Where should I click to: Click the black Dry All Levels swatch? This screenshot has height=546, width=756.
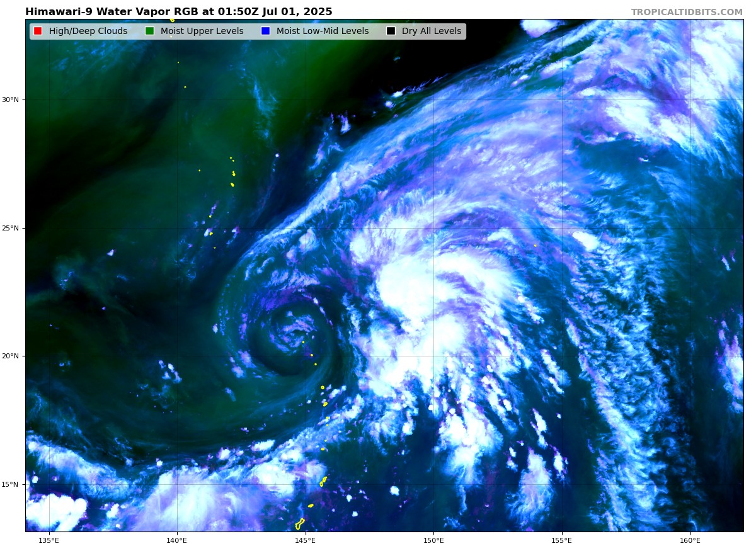point(391,31)
